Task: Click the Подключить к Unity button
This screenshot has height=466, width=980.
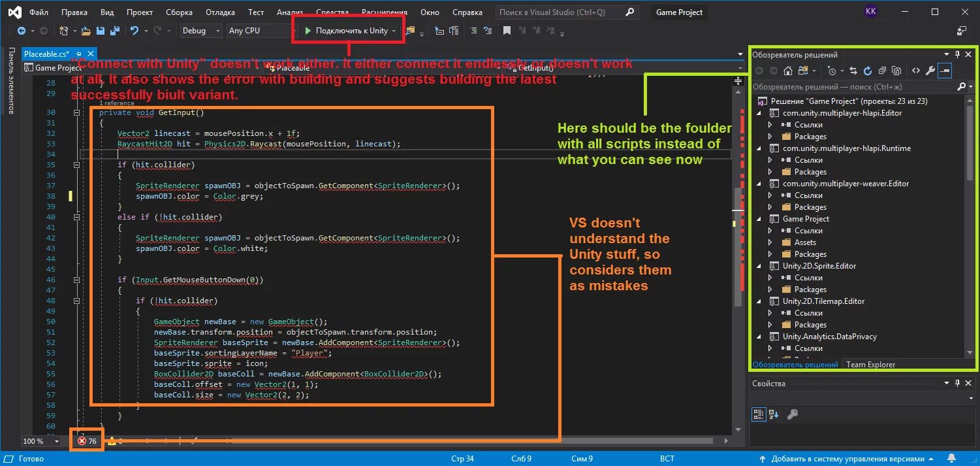Action: [x=349, y=31]
